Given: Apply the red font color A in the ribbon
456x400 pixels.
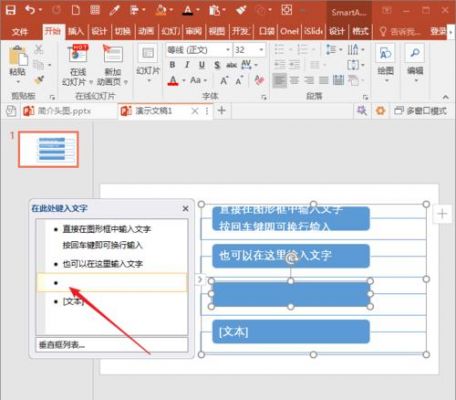Looking at the screenshot, I should point(173,80).
